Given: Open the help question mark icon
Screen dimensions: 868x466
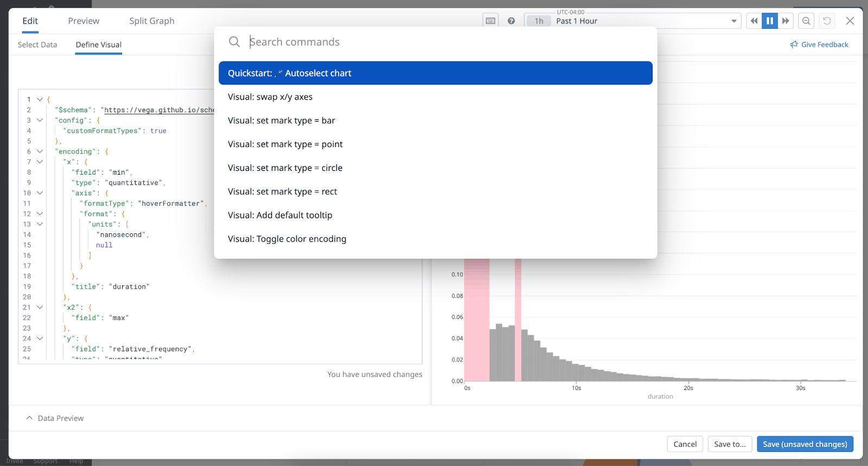Looking at the screenshot, I should pos(511,21).
